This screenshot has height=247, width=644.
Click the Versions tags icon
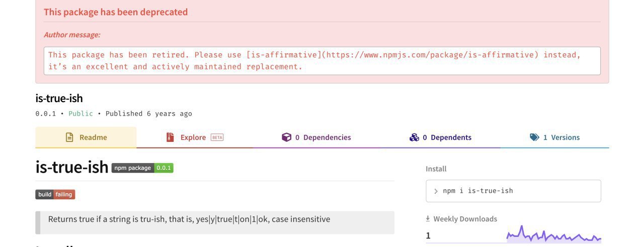[534, 137]
